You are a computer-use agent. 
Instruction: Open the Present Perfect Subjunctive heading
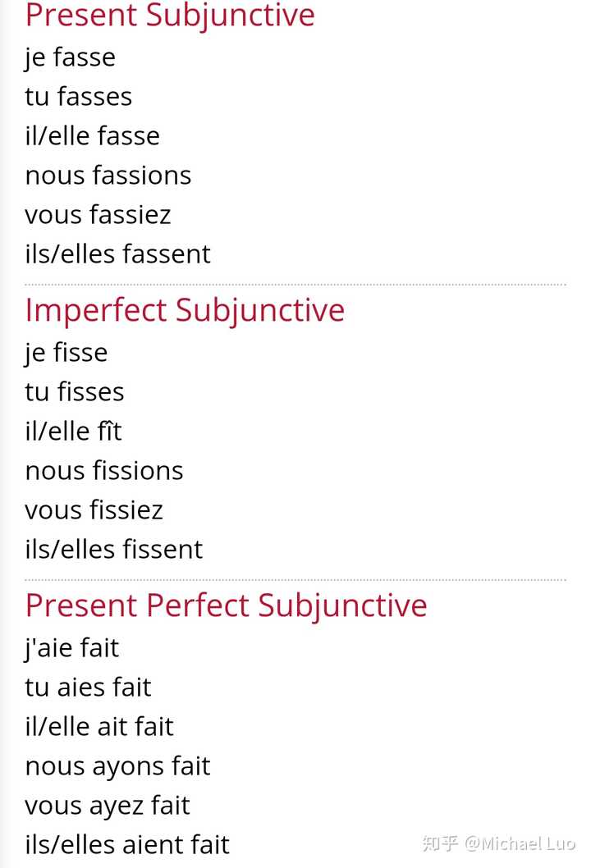click(226, 605)
